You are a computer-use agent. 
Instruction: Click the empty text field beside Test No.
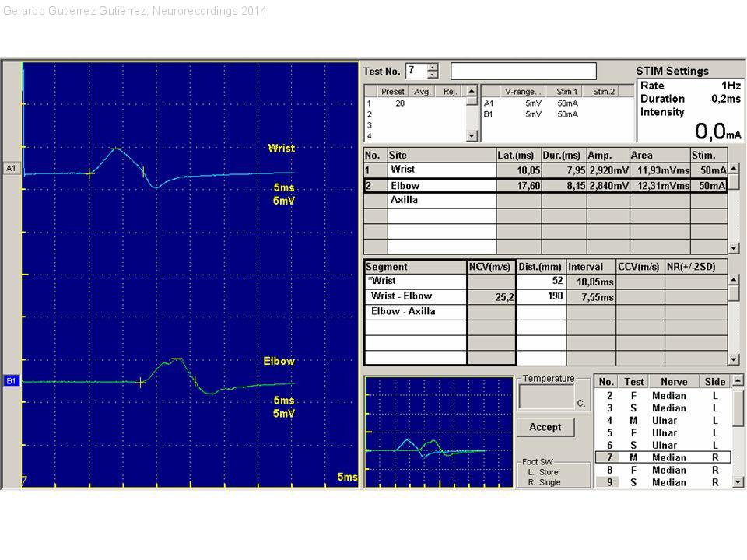(x=523, y=72)
